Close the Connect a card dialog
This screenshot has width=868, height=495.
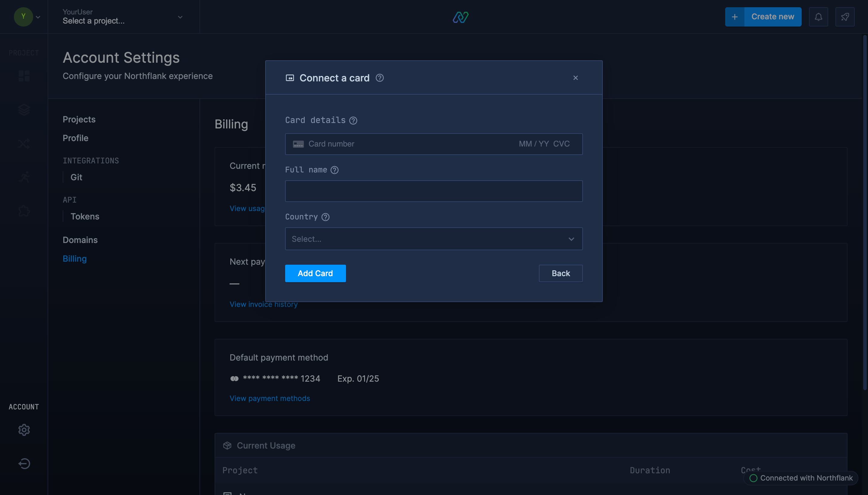pyautogui.click(x=575, y=78)
